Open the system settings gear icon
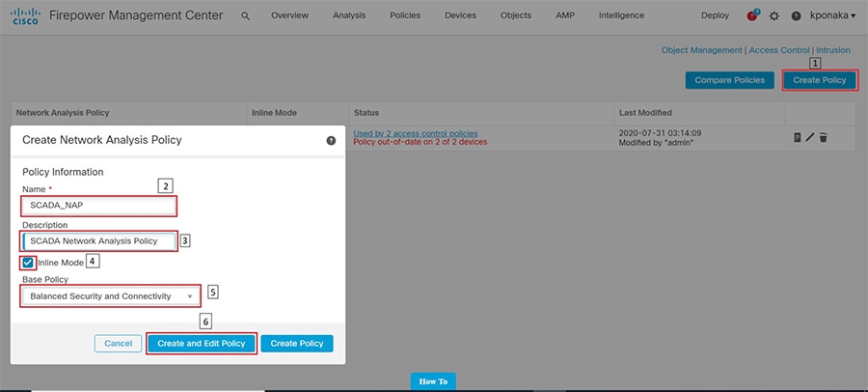 [x=774, y=16]
